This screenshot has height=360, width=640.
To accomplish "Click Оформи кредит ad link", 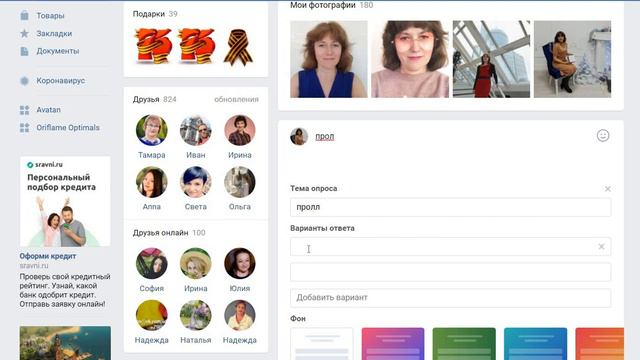I will [x=48, y=256].
